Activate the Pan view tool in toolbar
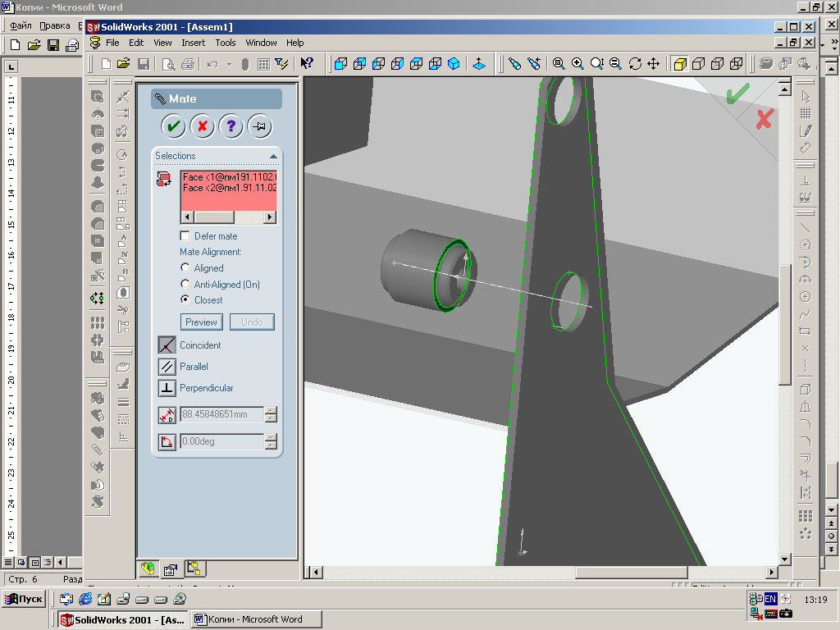 coord(654,64)
